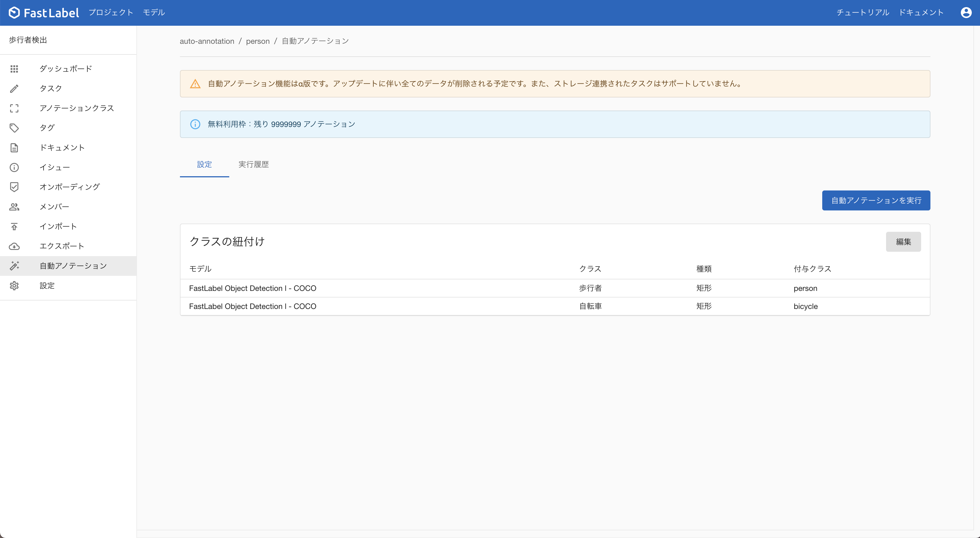This screenshot has width=980, height=538.
Task: Click the pencil icon beside タスク
Action: pos(14,89)
